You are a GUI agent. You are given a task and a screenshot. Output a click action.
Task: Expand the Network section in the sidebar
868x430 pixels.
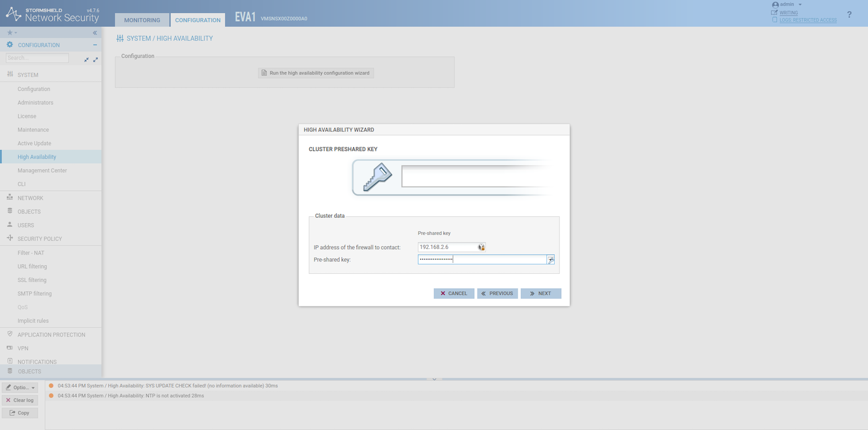pyautogui.click(x=30, y=198)
